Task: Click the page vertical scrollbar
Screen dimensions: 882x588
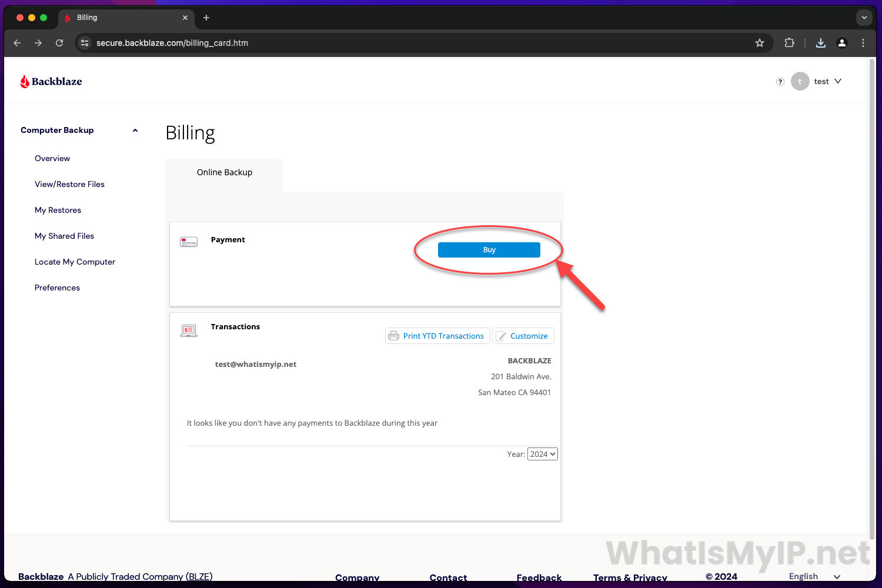Action: pos(872,299)
